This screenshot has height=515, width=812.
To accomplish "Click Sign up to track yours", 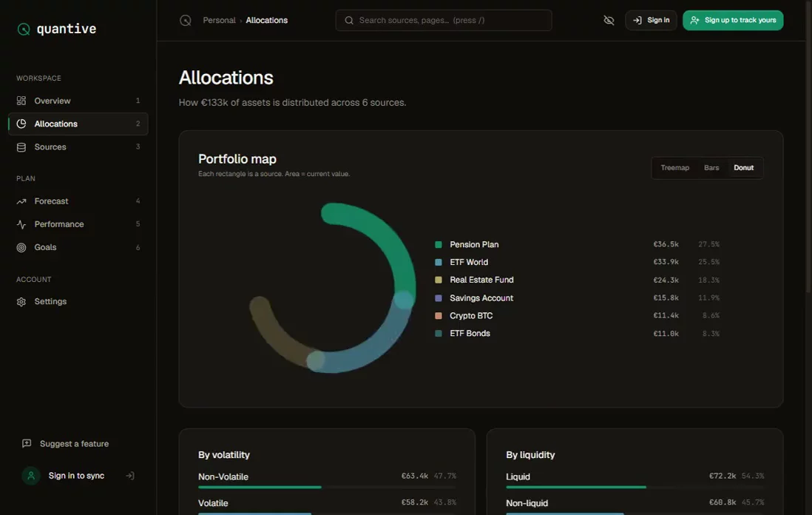I will point(733,20).
